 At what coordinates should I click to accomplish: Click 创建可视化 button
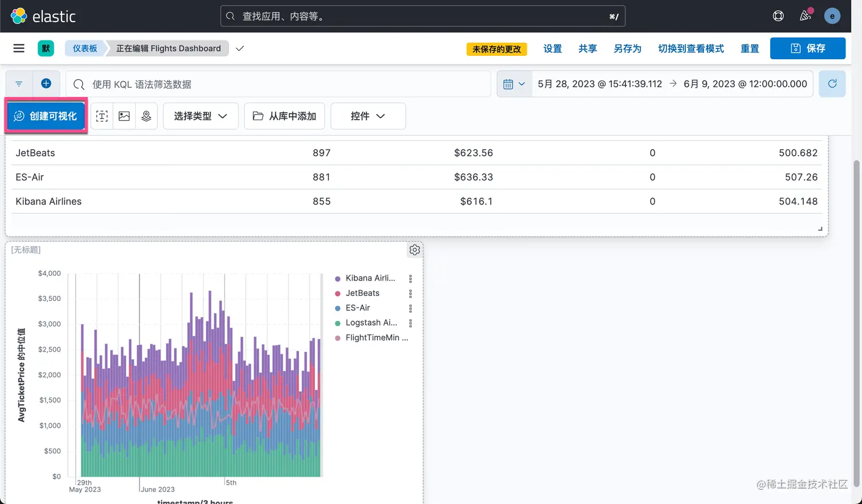[x=46, y=116]
